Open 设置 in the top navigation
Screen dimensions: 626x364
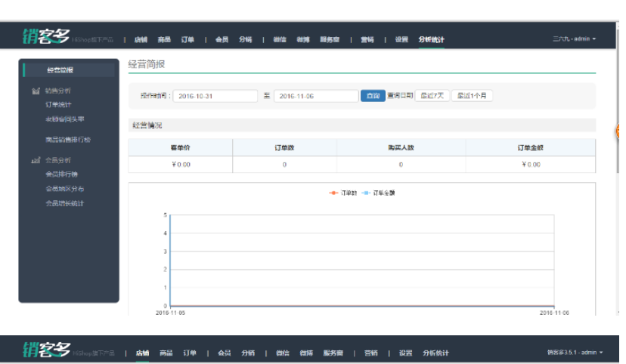pyautogui.click(x=401, y=39)
